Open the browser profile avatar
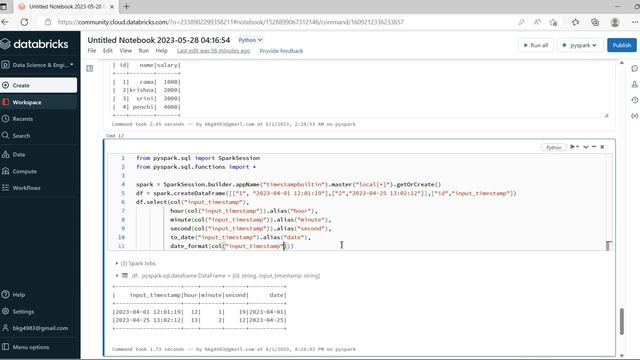The width and height of the screenshot is (640, 360). 615,22
